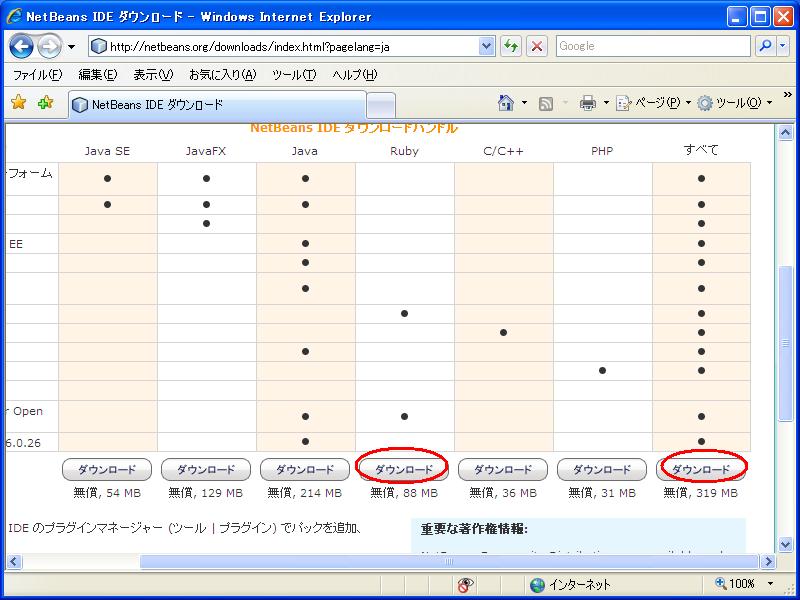
Task: Open the ファイル(F) menu
Action: 37,75
